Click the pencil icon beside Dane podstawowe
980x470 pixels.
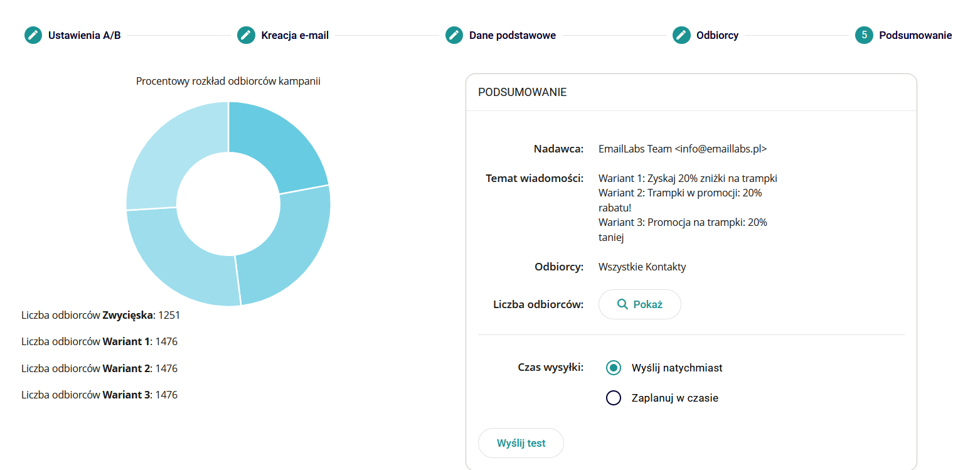(454, 35)
